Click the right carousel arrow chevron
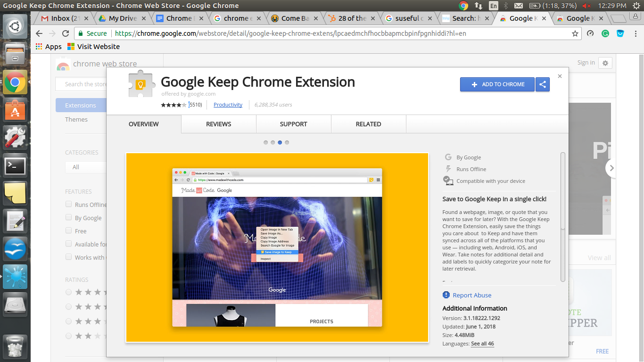The height and width of the screenshot is (362, 644). pyautogui.click(x=611, y=167)
